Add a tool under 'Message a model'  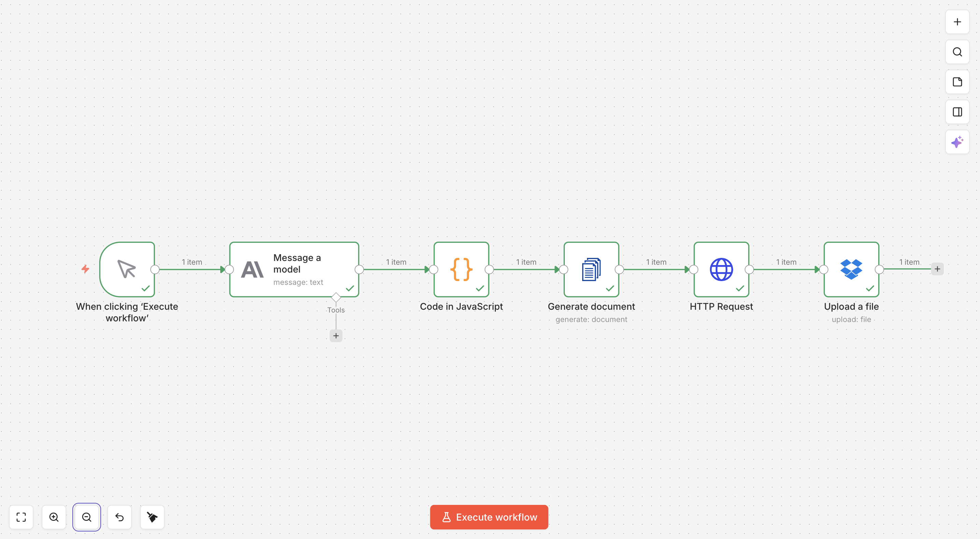(x=336, y=336)
